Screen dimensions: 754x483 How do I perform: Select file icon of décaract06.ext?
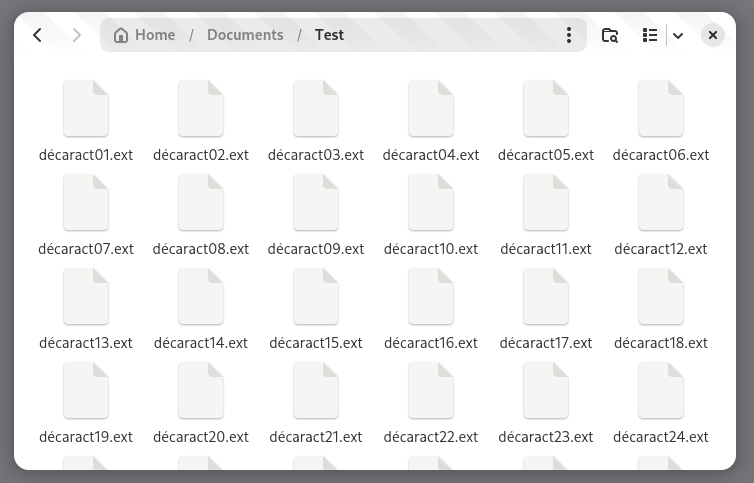pyautogui.click(x=660, y=108)
